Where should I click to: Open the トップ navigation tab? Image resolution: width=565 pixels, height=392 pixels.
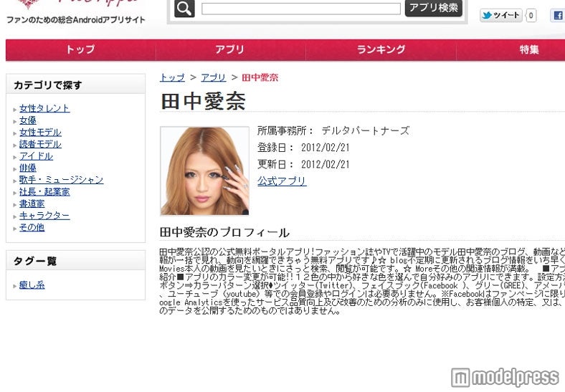click(80, 49)
